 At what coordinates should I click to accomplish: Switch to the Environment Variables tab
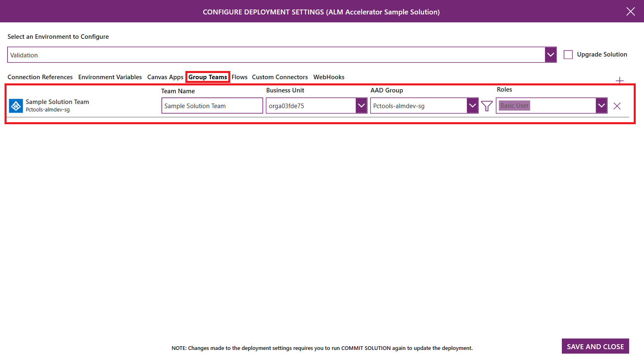coord(110,77)
